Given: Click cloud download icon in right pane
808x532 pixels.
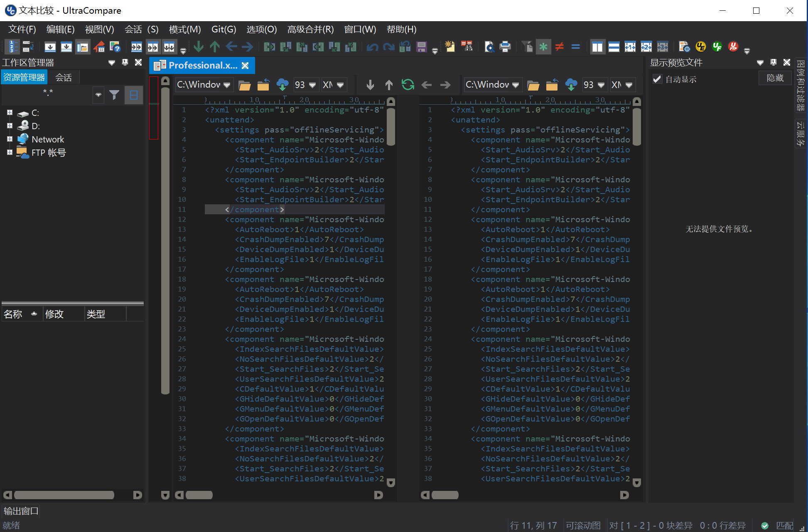Looking at the screenshot, I should click(571, 85).
